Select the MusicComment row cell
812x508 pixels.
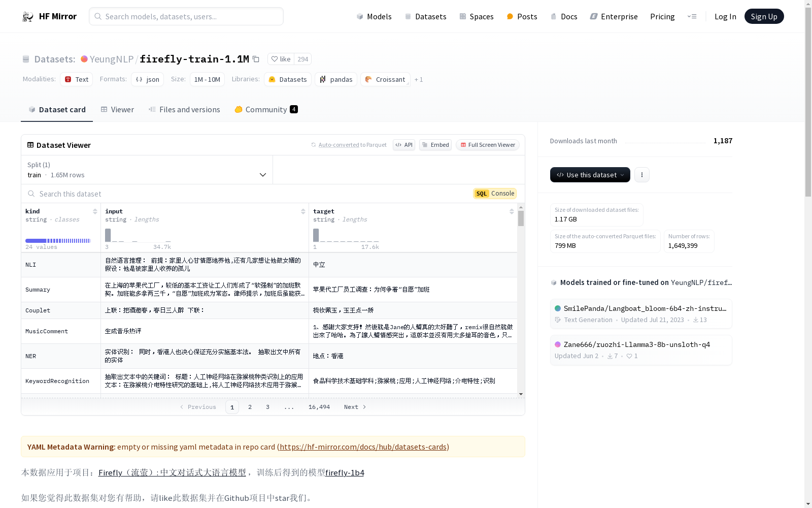pos(61,331)
